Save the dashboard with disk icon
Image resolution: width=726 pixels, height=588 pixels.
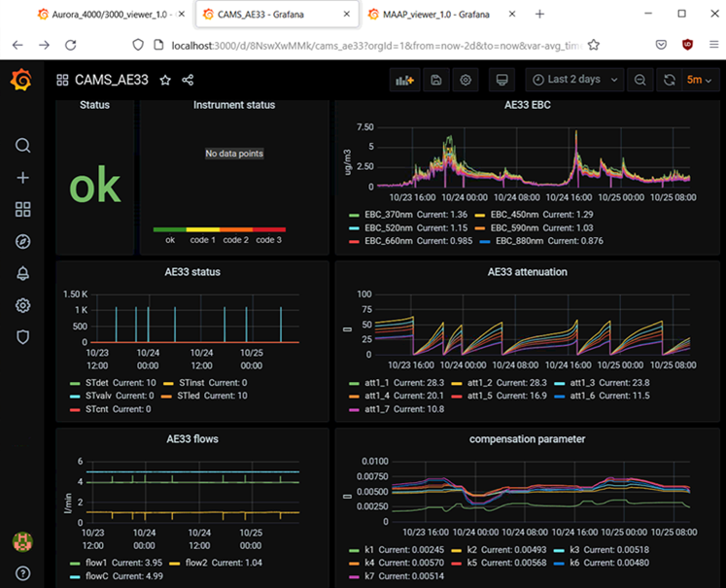[x=436, y=80]
